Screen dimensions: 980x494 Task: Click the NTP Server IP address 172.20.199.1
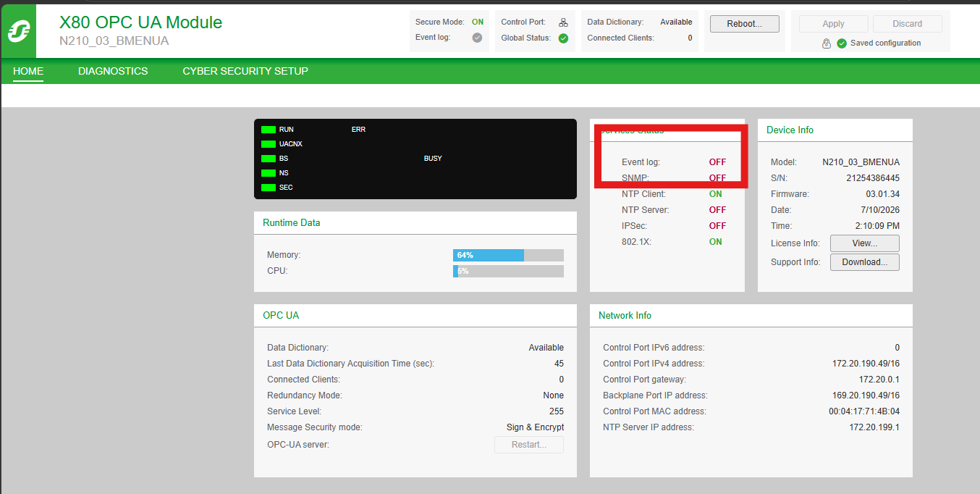[x=874, y=427]
